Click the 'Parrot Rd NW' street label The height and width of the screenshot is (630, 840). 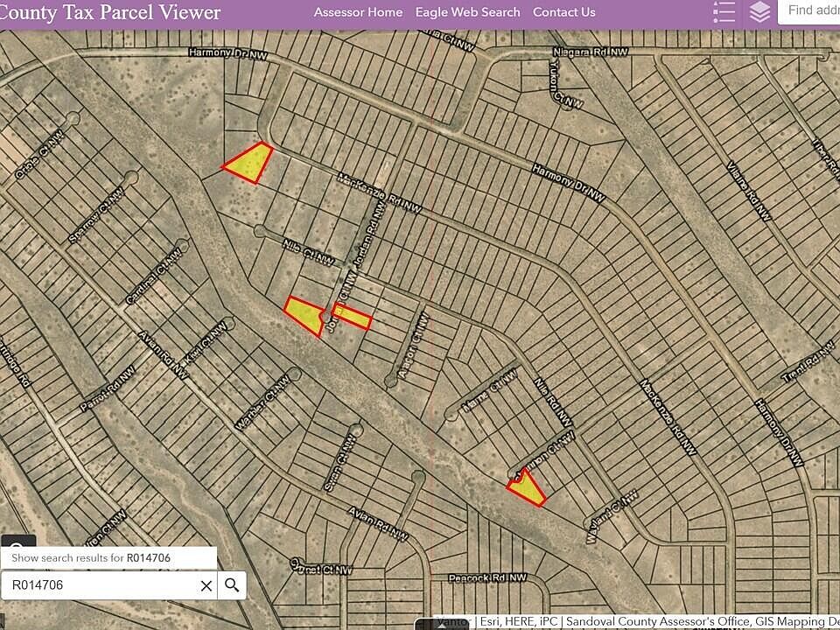(x=108, y=388)
